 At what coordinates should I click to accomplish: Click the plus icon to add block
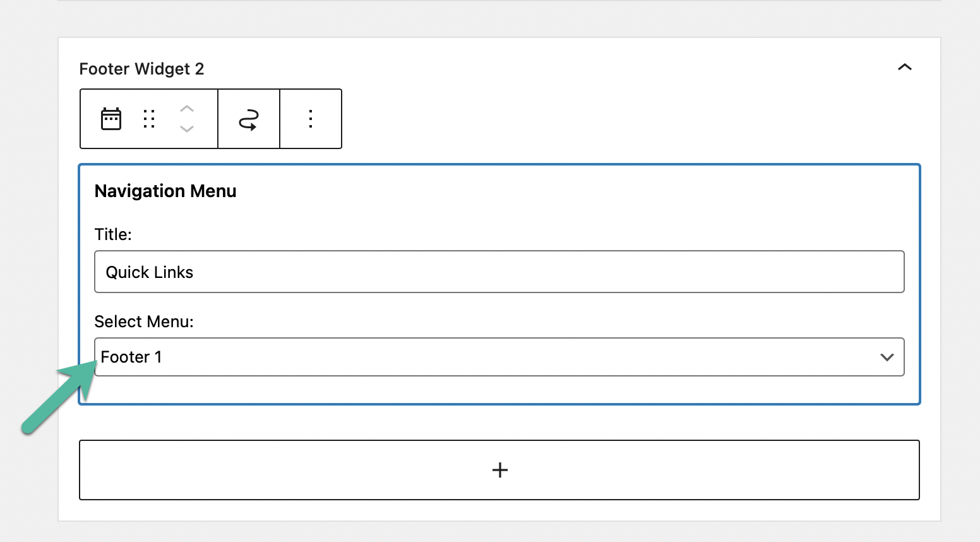(500, 470)
